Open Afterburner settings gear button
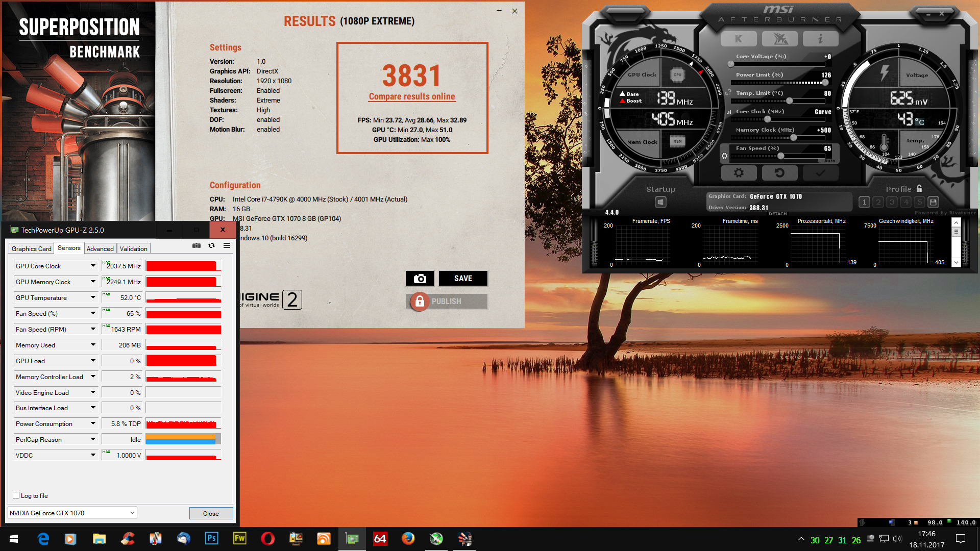 tap(738, 173)
